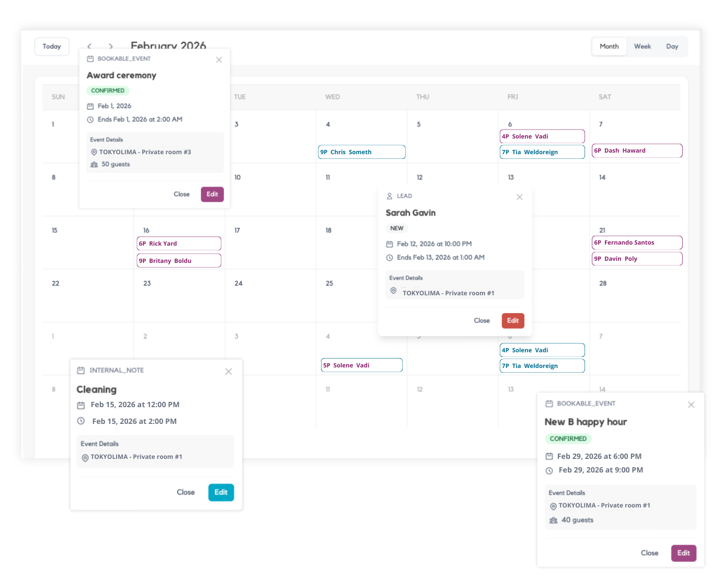
Task: Click the Today button
Action: (x=52, y=47)
